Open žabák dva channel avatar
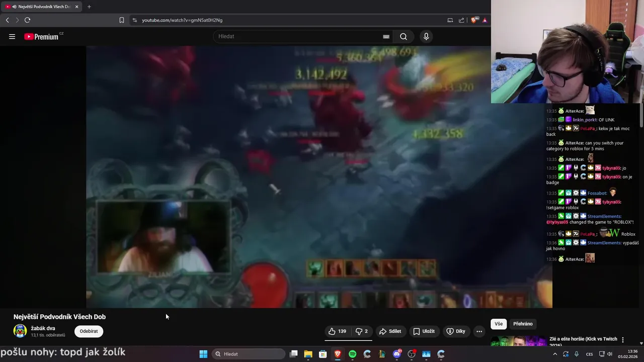The image size is (644, 362). 20,331
